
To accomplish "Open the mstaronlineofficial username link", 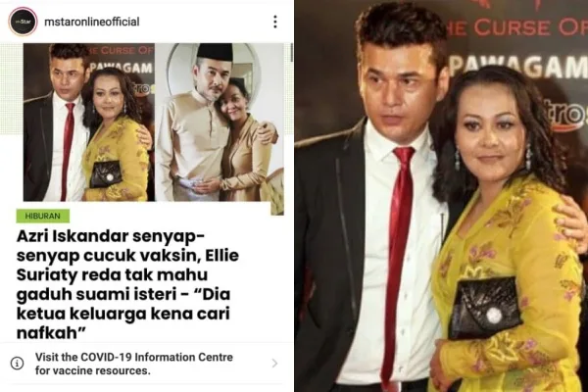I will point(92,22).
